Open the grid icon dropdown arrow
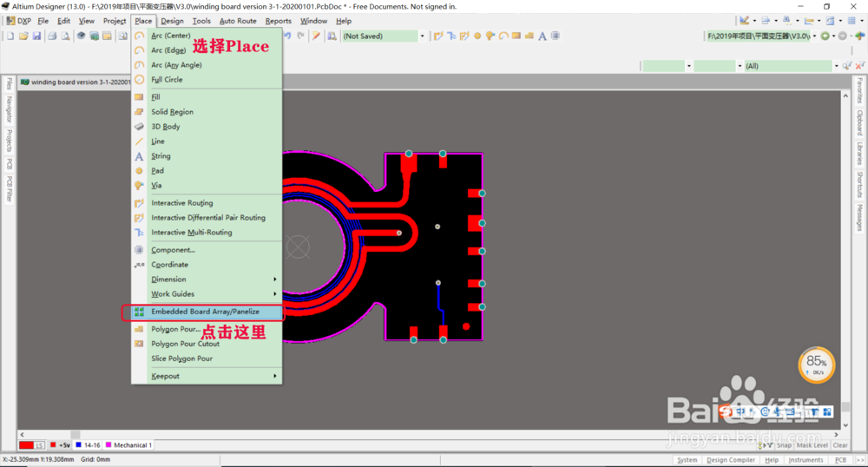The image size is (868, 467). (862, 21)
